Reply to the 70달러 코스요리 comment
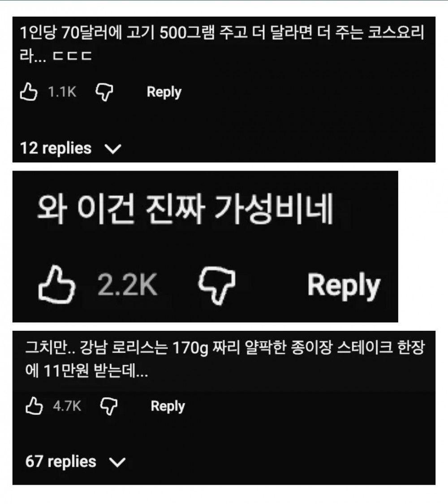448x504 pixels. (x=164, y=92)
